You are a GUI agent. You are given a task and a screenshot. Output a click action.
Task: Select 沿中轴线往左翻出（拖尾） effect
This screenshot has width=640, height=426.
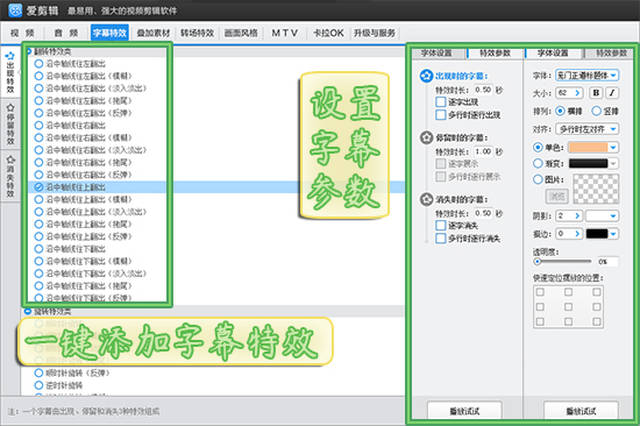[83, 100]
